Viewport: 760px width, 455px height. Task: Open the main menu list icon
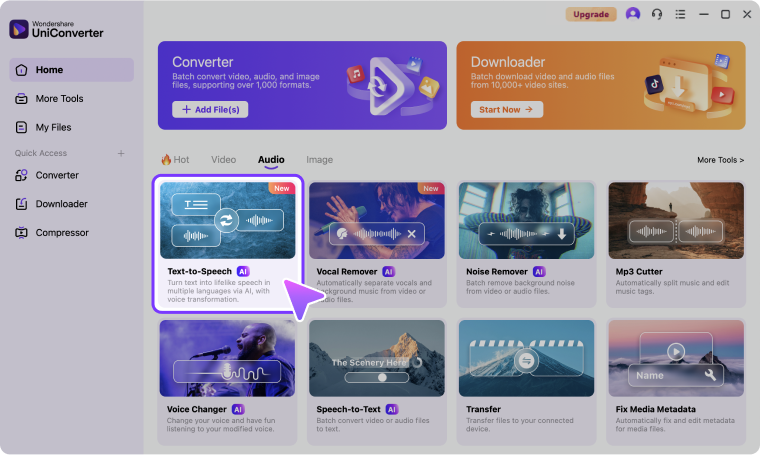tap(681, 14)
